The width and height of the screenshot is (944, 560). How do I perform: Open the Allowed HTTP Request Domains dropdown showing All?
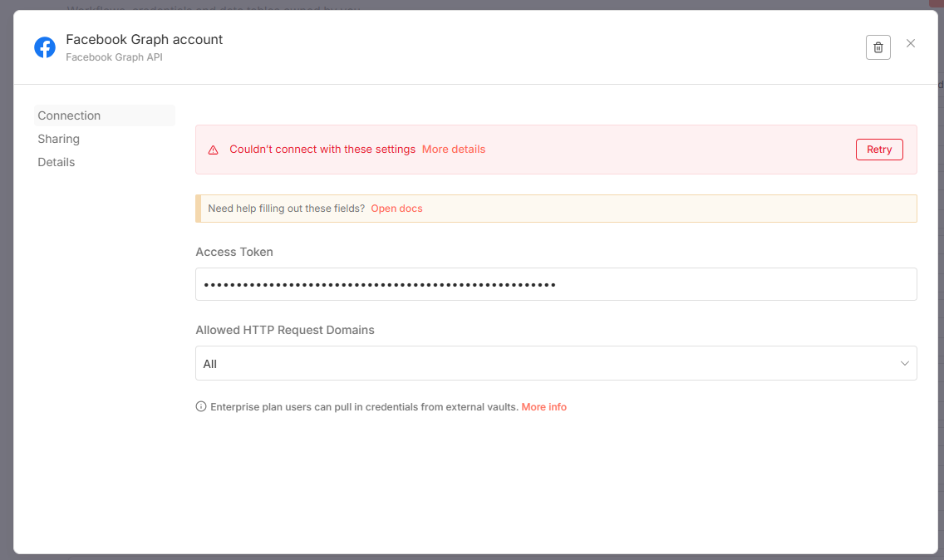pos(548,364)
